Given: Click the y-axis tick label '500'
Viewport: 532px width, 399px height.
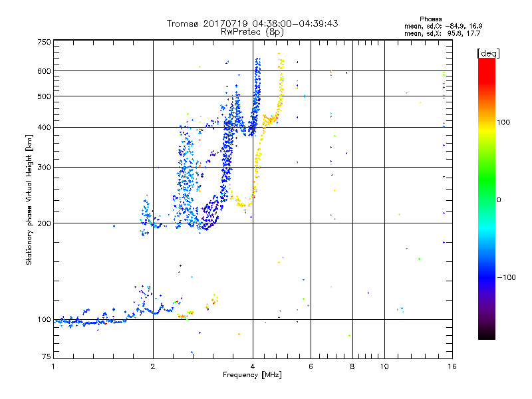Looking at the screenshot, I should (44, 96).
